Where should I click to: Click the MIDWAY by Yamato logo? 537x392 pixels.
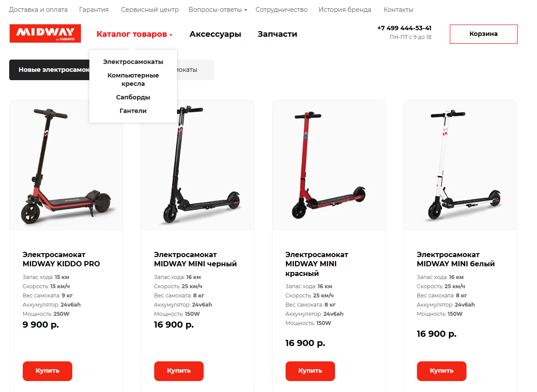tap(45, 33)
